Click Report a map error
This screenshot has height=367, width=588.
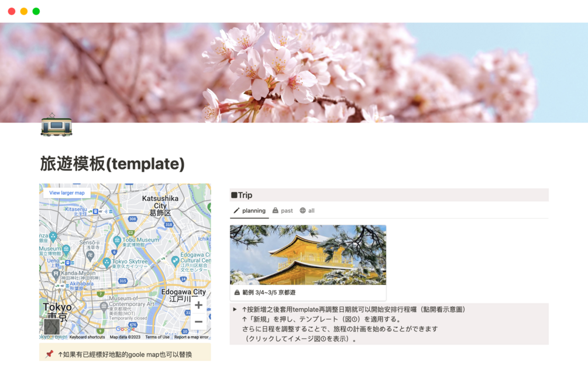[191, 337]
